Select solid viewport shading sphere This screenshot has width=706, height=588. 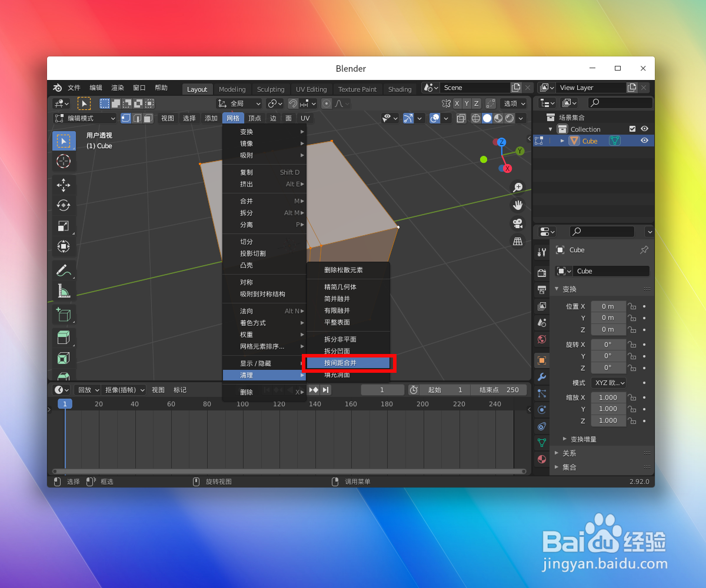click(487, 118)
